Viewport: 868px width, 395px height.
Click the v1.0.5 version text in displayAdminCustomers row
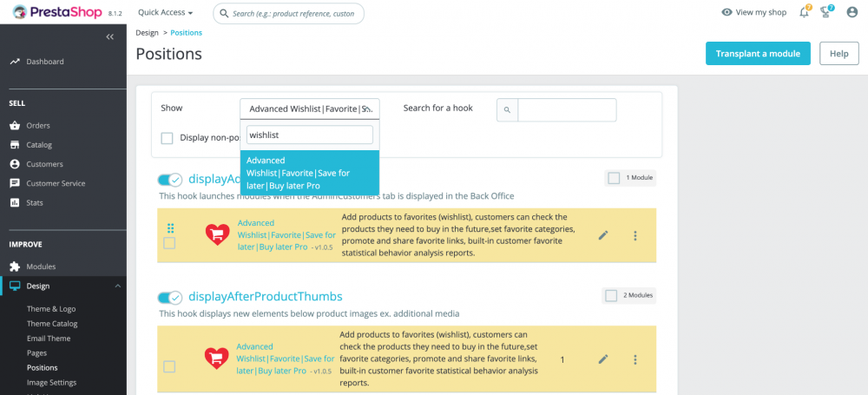pos(322,247)
